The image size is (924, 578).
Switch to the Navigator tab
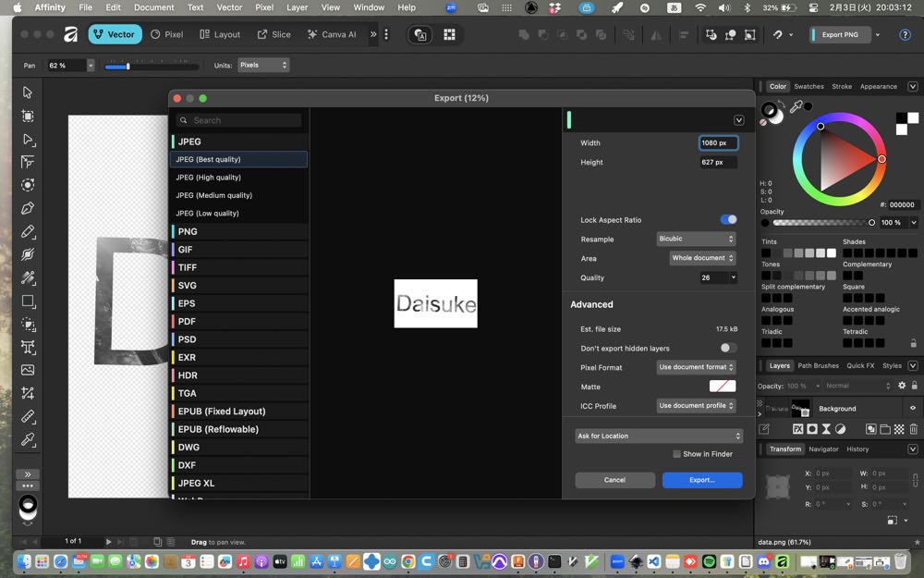(823, 449)
